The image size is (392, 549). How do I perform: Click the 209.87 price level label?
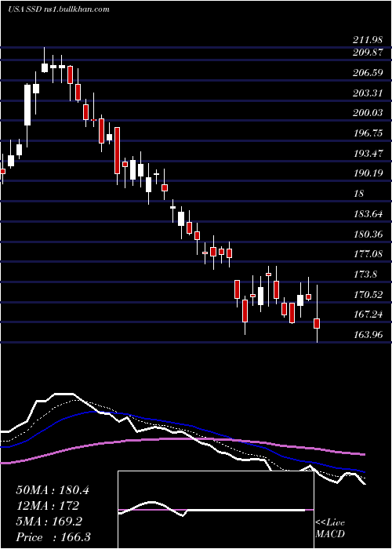[x=368, y=53]
